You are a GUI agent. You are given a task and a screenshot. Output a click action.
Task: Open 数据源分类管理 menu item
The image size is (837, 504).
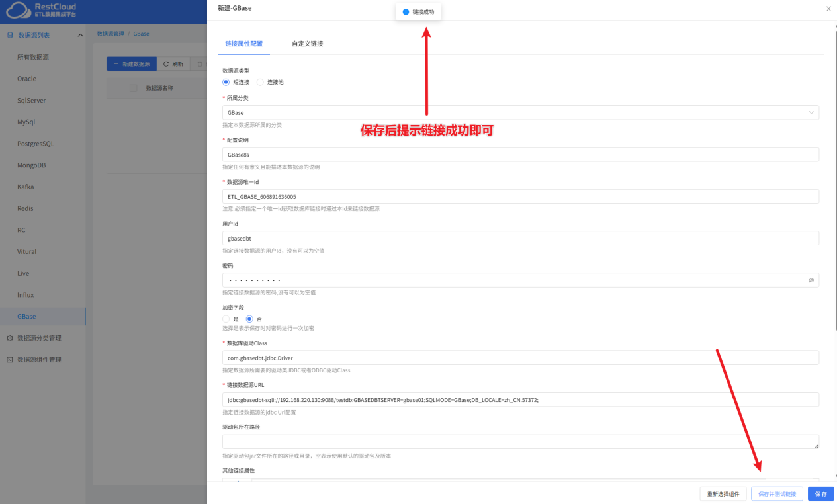click(x=39, y=338)
